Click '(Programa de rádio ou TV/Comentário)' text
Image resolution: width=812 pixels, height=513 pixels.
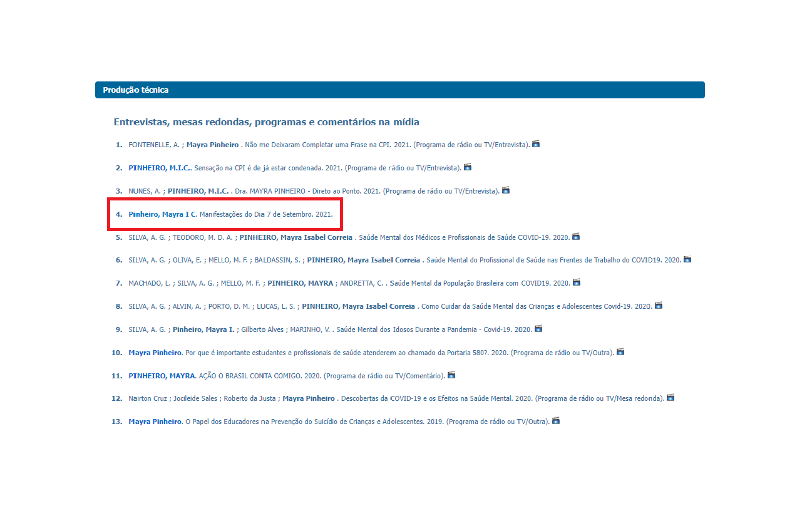pos(384,376)
